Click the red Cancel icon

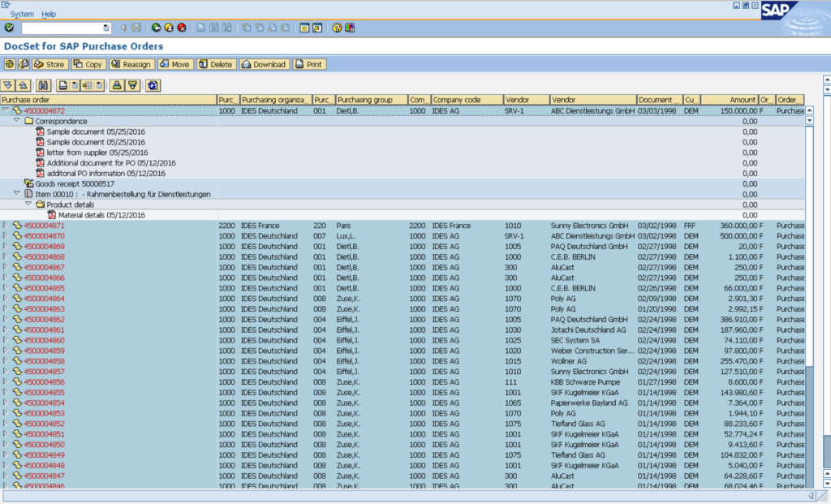pos(182,28)
